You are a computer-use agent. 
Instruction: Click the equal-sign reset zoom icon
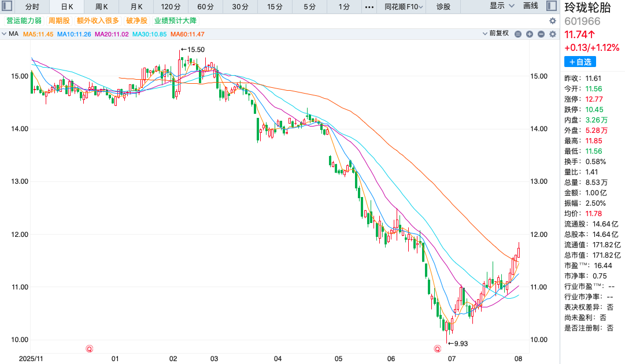pyautogui.click(x=518, y=34)
